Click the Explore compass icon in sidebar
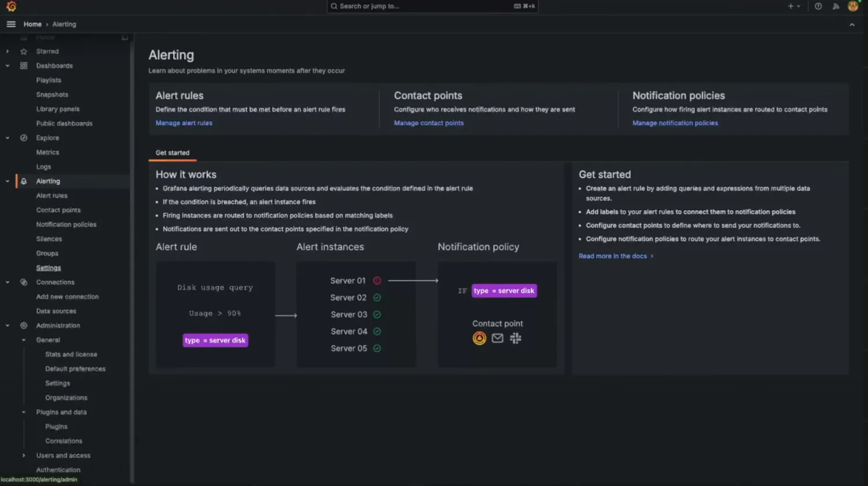This screenshot has height=486, width=868. tap(24, 138)
